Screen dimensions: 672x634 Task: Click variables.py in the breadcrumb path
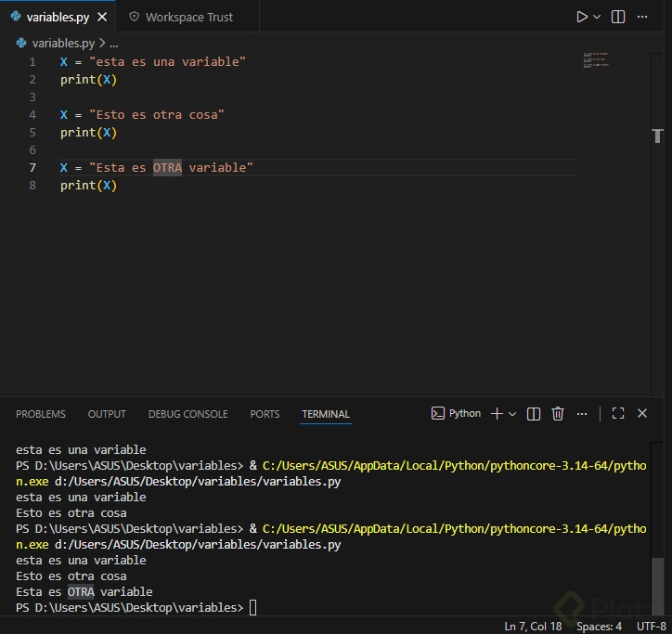tap(62, 43)
